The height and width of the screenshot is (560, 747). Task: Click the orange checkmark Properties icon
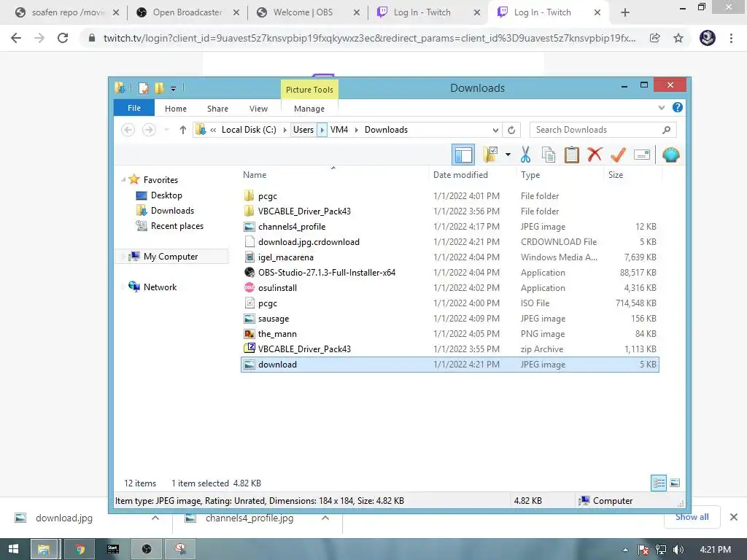(x=618, y=155)
